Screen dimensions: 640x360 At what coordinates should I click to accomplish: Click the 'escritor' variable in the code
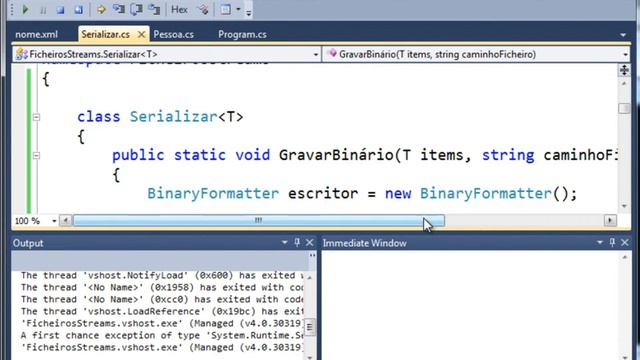(323, 193)
